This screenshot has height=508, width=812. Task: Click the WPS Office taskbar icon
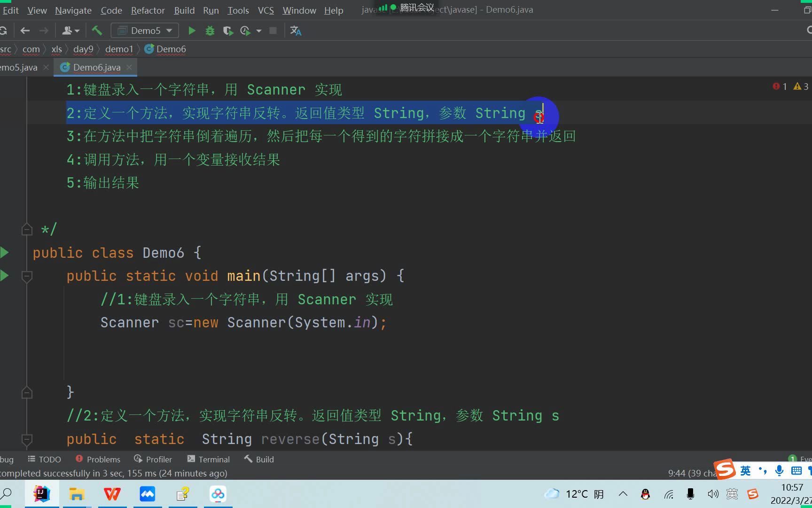112,494
